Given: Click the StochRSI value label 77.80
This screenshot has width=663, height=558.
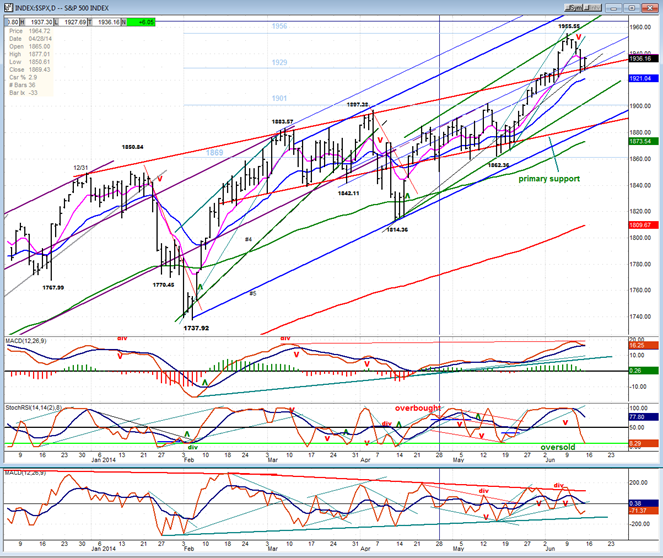Looking at the screenshot, I should click(644, 417).
